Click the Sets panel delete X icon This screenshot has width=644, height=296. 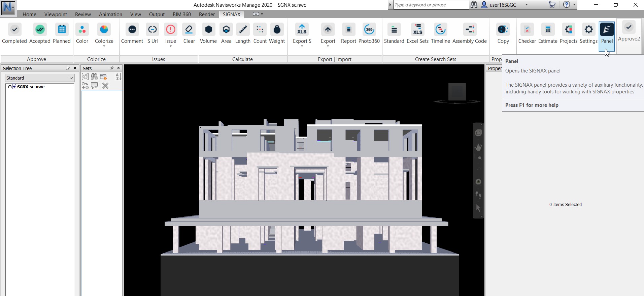pos(105,86)
